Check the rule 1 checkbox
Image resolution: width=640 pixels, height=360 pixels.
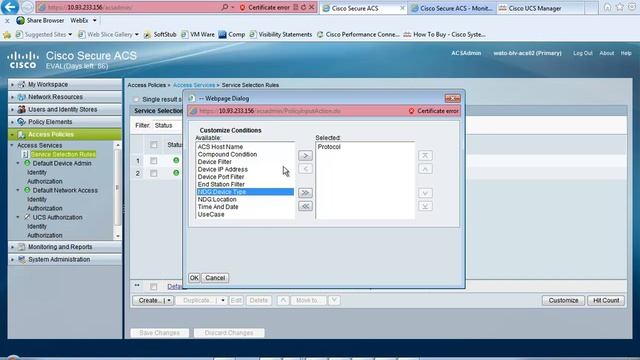click(x=153, y=161)
